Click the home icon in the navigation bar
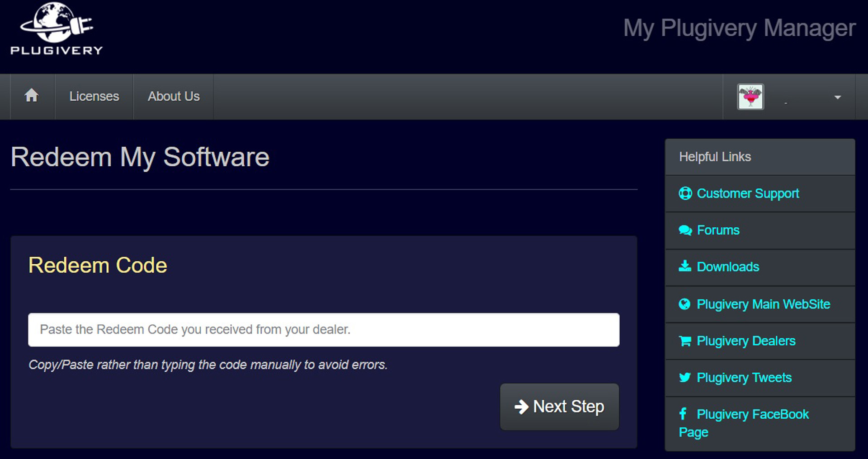 [x=31, y=96]
